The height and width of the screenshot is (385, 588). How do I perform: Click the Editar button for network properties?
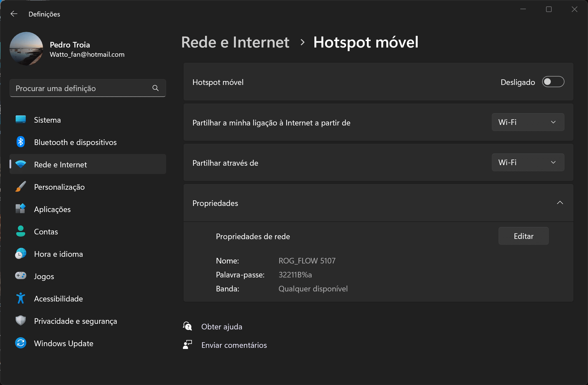pyautogui.click(x=523, y=236)
